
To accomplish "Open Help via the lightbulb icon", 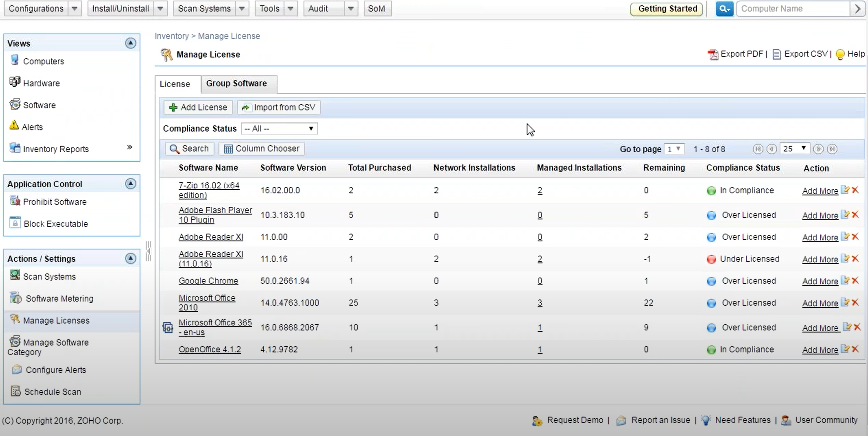I will coord(840,54).
